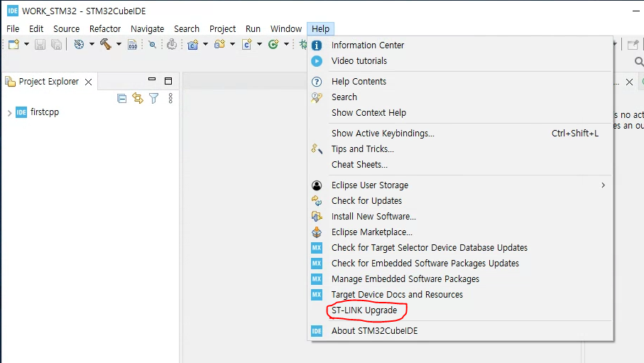Expand the firstcpp project tree
Viewport: 644px width, 363px height.
click(x=9, y=113)
